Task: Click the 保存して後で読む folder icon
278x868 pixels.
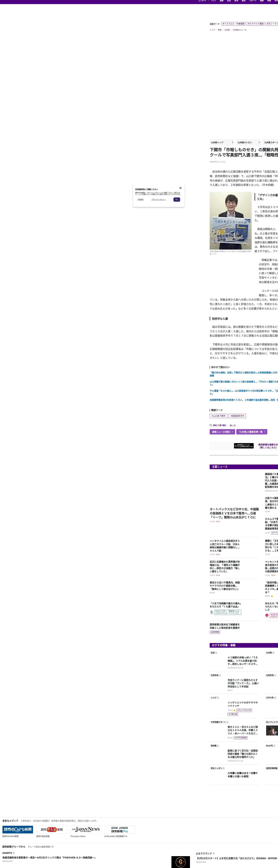Action: tap(211, 425)
